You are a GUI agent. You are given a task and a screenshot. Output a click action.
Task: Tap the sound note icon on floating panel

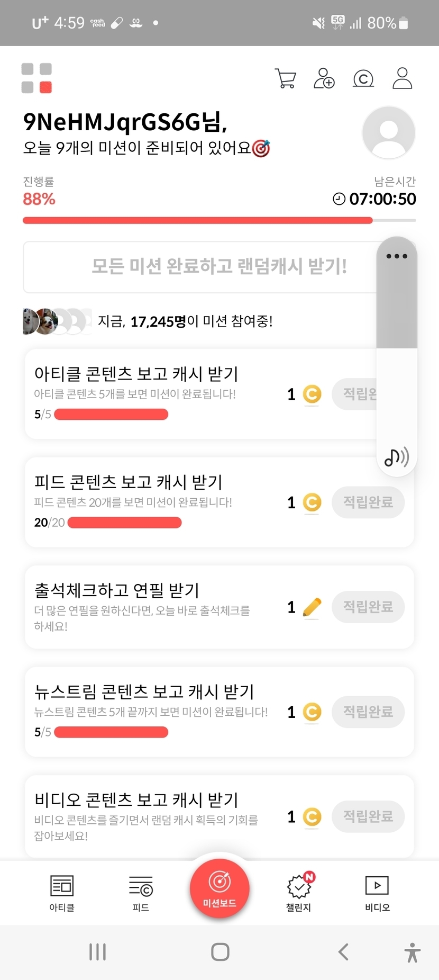click(396, 456)
